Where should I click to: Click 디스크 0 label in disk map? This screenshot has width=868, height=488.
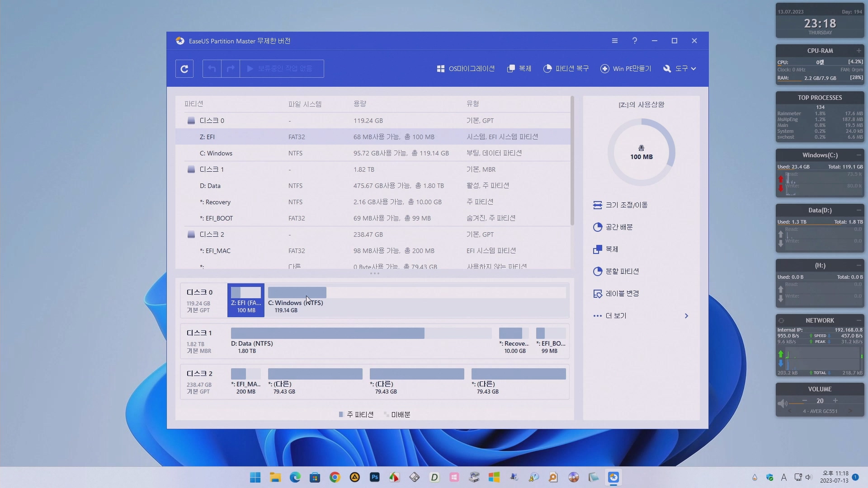point(199,292)
